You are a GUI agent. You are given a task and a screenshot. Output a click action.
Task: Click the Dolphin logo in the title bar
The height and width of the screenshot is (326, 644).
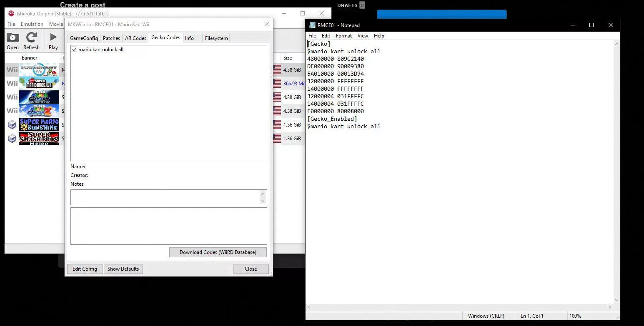click(x=10, y=13)
